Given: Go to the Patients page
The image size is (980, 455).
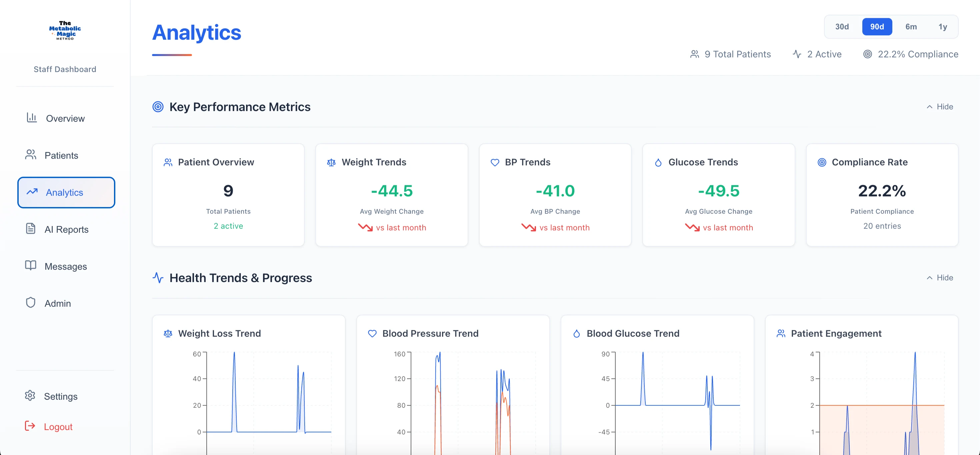Looking at the screenshot, I should 61,156.
